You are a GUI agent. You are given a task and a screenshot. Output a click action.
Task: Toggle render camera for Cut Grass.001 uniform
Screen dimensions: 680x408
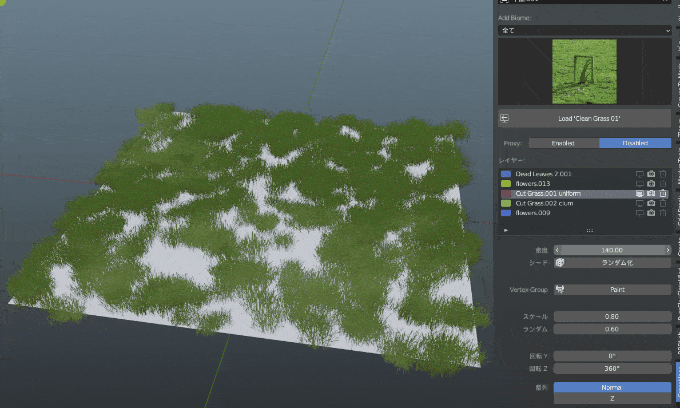click(651, 193)
